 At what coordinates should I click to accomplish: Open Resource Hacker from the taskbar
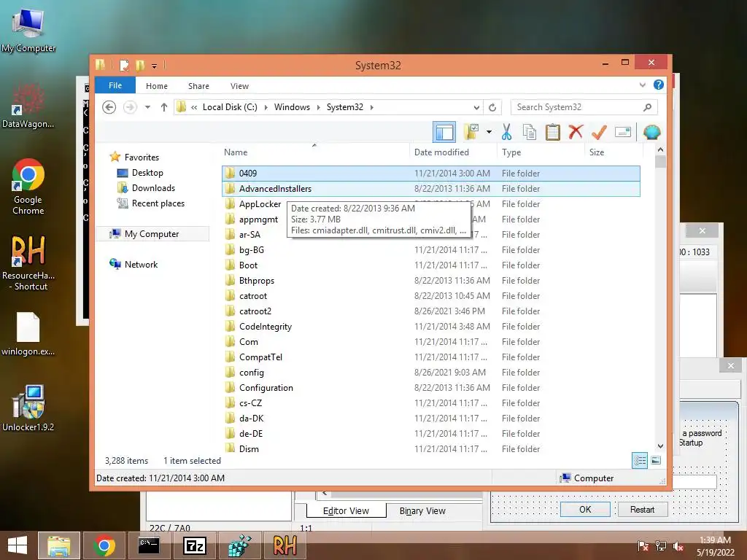[x=285, y=545]
